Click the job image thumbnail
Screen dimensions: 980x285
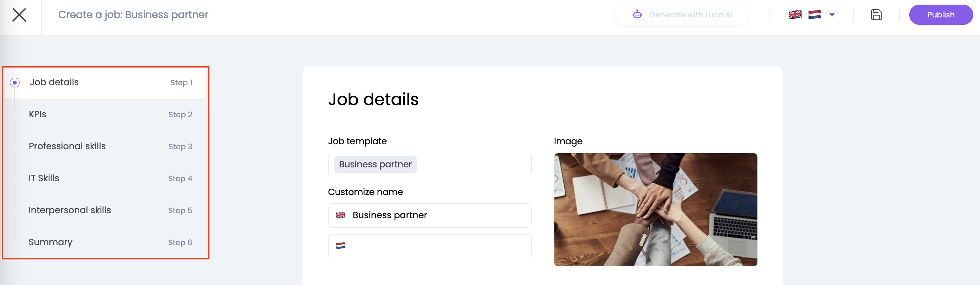click(x=655, y=209)
